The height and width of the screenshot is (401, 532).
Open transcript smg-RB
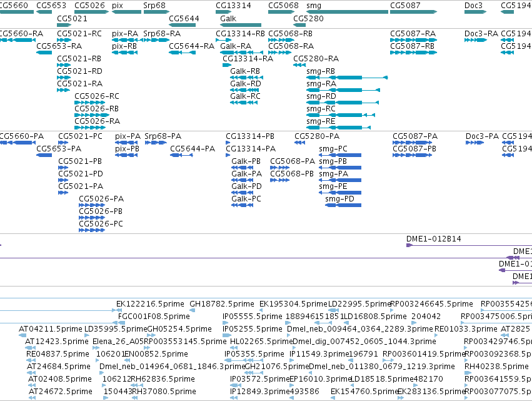pos(347,78)
